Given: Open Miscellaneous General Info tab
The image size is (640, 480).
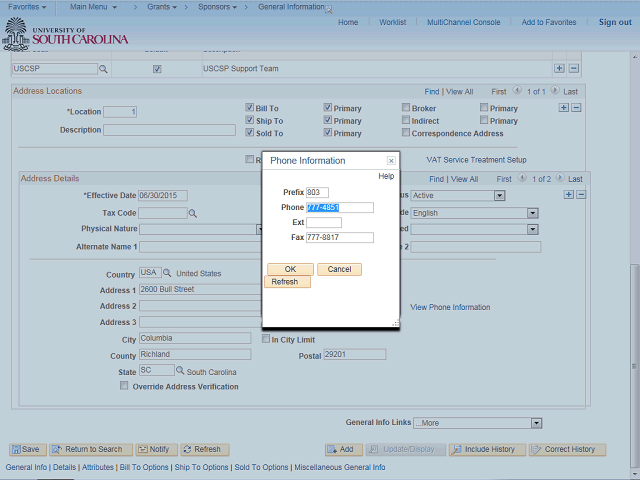Looking at the screenshot, I should pos(340,467).
